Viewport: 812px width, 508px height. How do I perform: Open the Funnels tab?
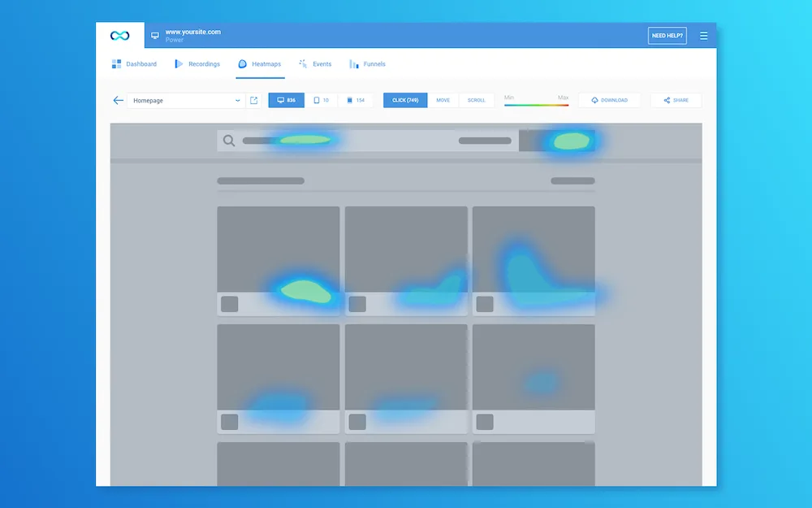pyautogui.click(x=367, y=63)
